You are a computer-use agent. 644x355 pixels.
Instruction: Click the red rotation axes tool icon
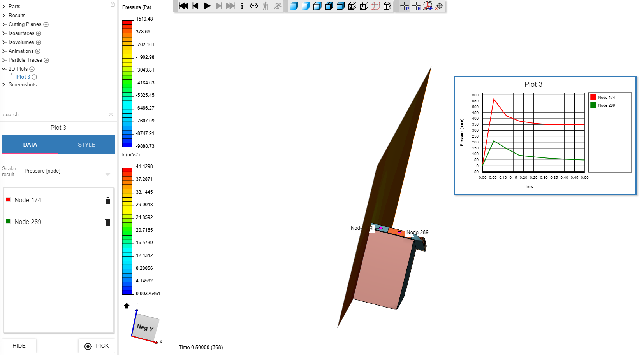(428, 6)
